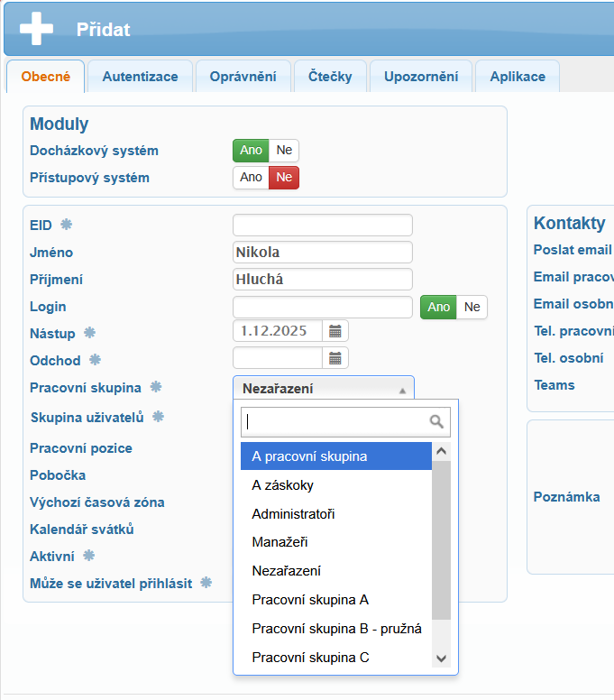Choose Pracovní skupina B - pružná option

tap(336, 629)
